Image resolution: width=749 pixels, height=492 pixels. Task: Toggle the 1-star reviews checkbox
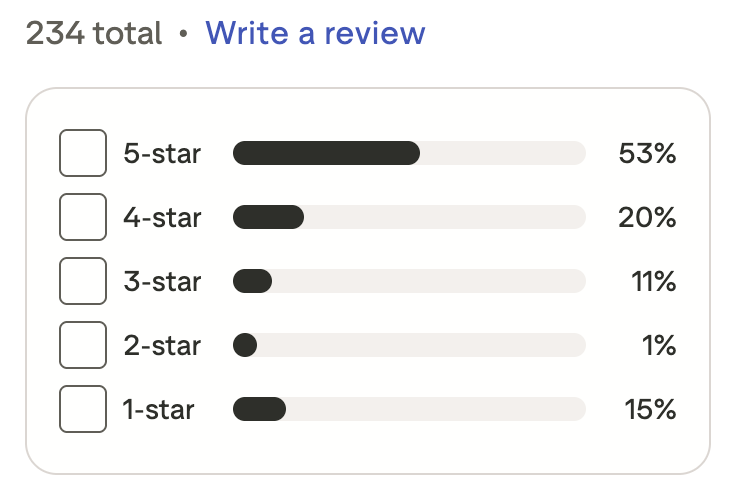tap(83, 409)
